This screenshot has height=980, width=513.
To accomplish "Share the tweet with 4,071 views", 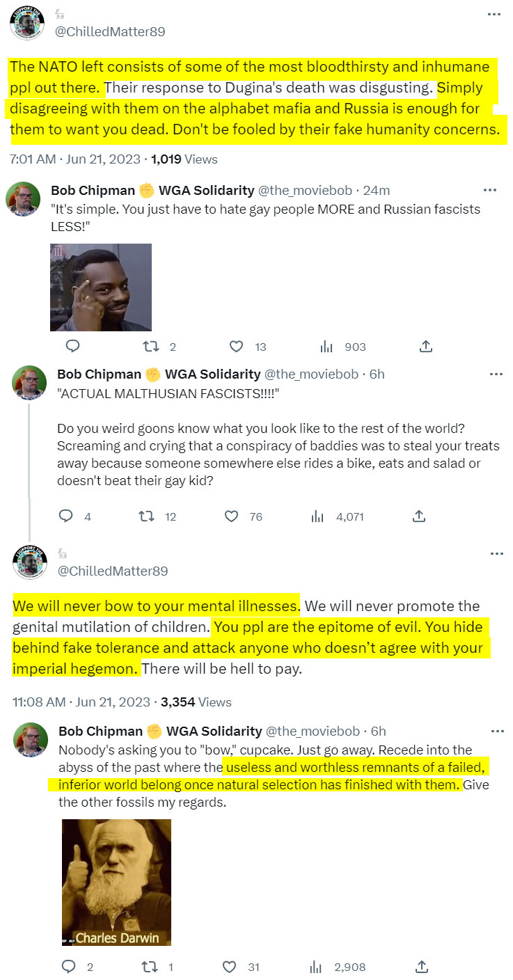I will point(419,516).
